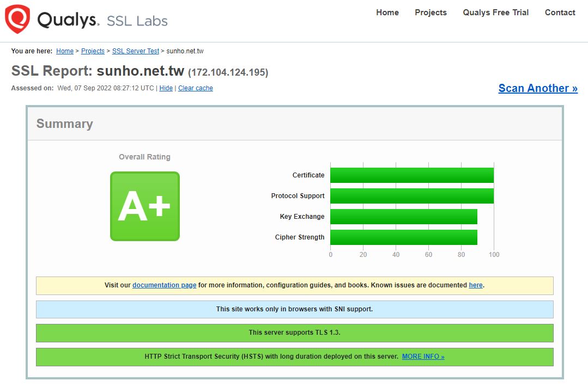This screenshot has height=387, width=588.
Task: Follow the Projects breadcrumb link
Action: coord(92,51)
